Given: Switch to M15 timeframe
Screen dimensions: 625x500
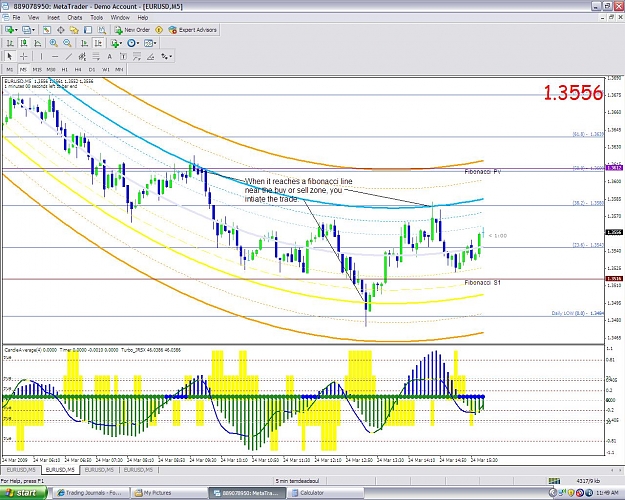Looking at the screenshot, I should point(37,69).
